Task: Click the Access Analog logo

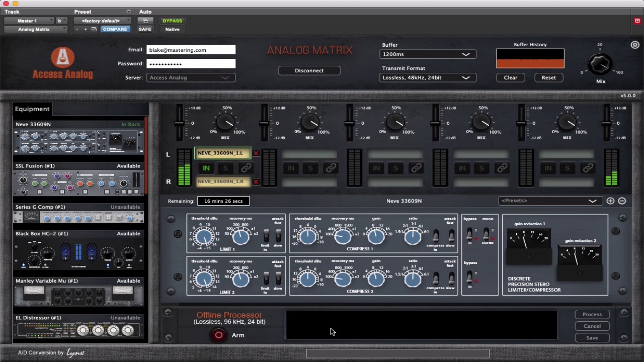Action: 62,63
